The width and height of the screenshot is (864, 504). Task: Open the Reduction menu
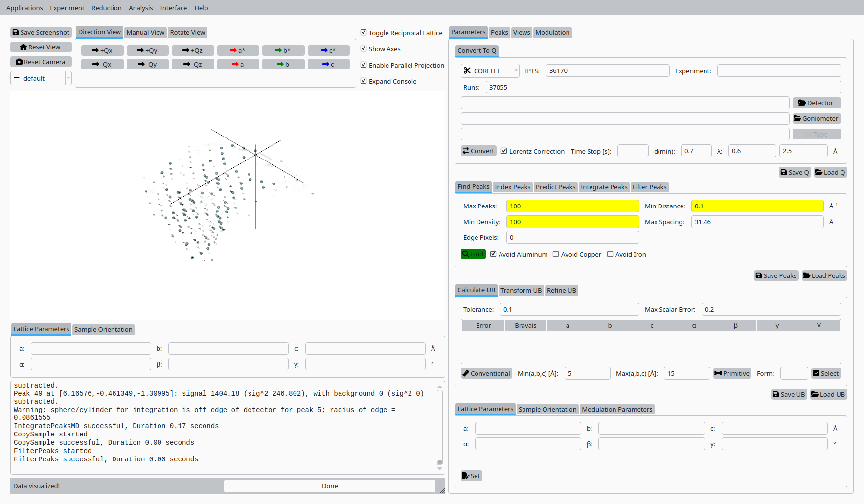point(106,8)
